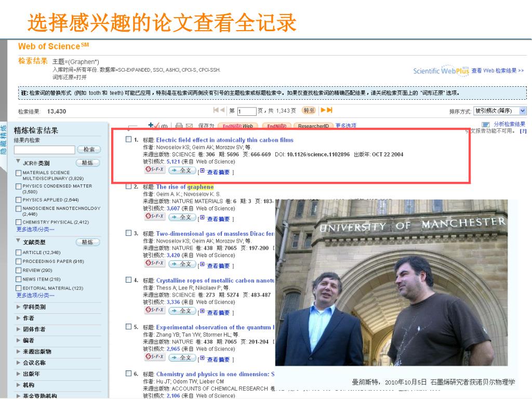Screen dimensions: 532x399
Task: Expand abstract plus icon for record 1
Action: tap(202, 170)
